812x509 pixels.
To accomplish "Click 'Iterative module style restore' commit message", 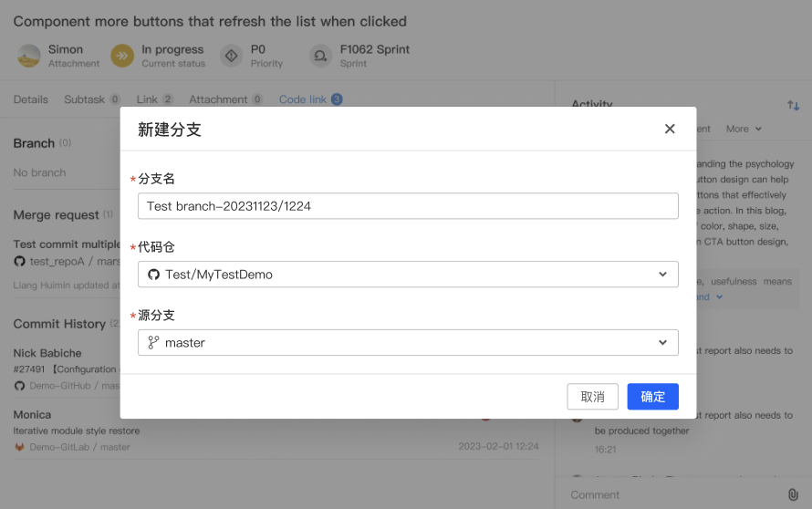I will click(x=77, y=431).
